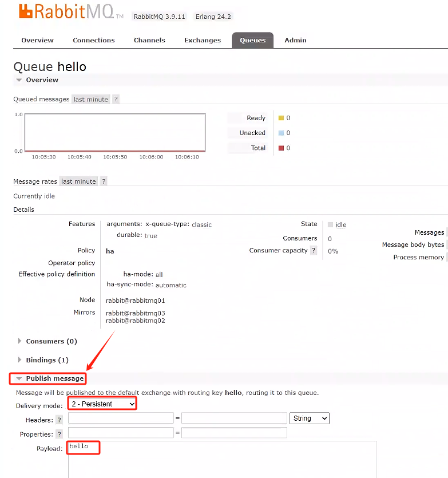Click the Queued messages chart

[x=115, y=132]
